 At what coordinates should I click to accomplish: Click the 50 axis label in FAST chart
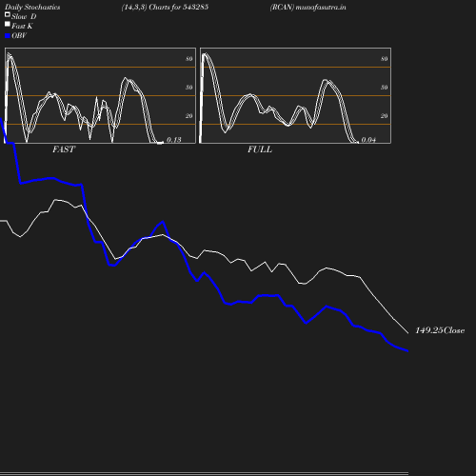[x=189, y=88]
